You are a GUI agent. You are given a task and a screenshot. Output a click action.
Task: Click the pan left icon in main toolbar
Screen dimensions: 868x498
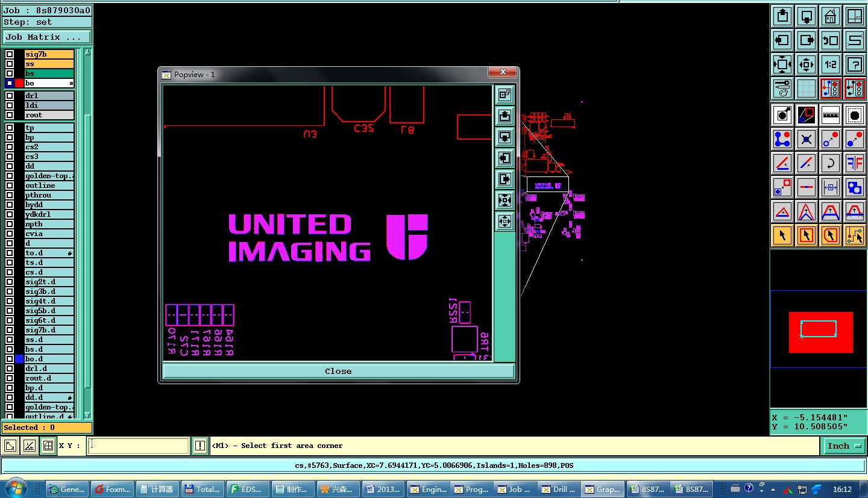[782, 40]
